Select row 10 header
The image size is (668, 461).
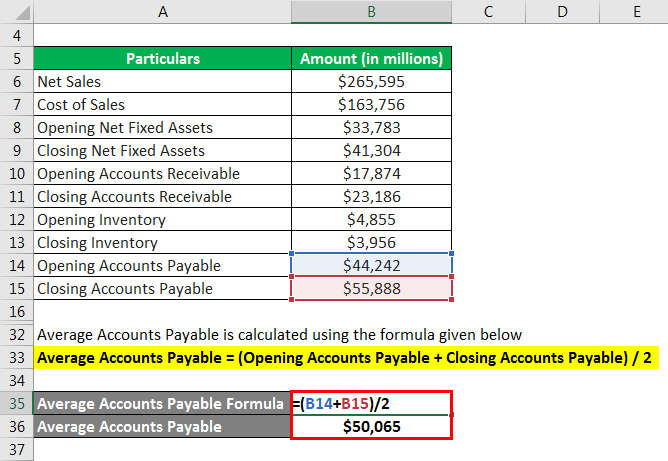point(17,173)
